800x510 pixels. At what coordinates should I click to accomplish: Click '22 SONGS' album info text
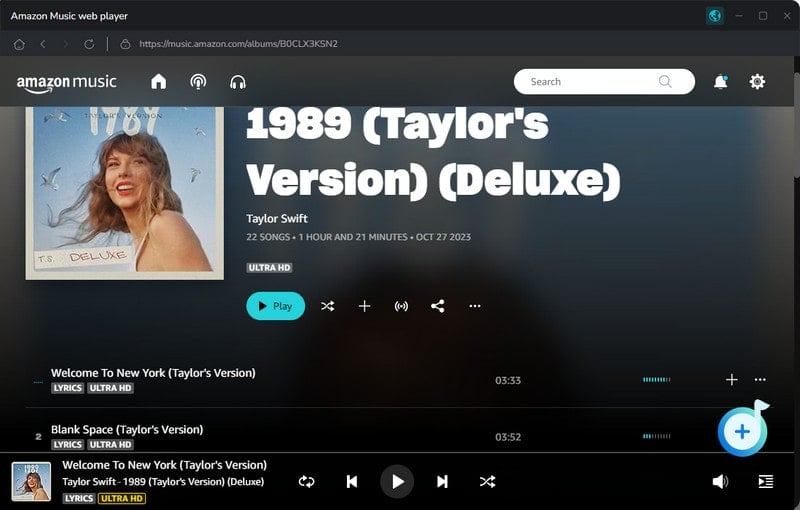268,237
